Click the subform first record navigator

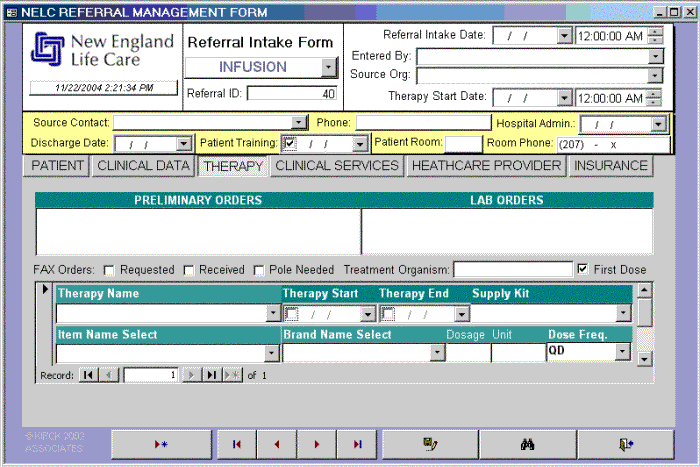[88, 375]
